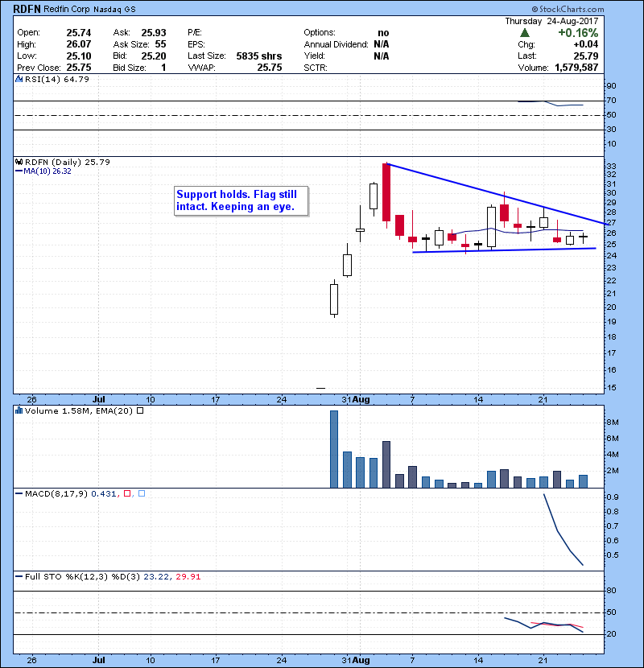Click the EMA(20) legend square

click(140, 410)
